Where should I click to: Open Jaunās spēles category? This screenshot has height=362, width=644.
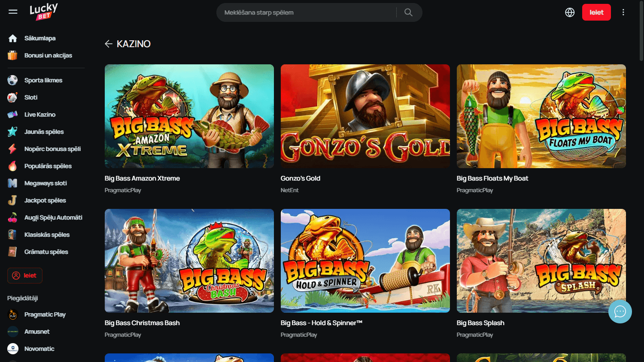[x=44, y=132]
